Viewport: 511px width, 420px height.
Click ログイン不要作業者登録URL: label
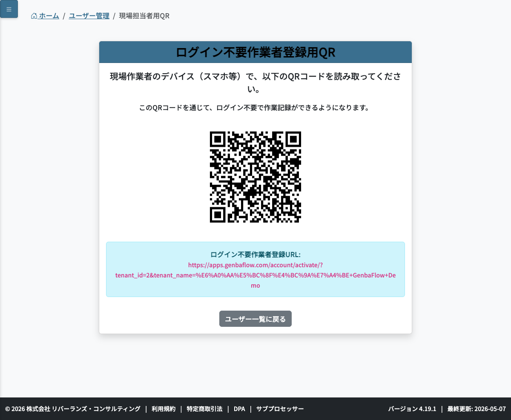tap(255, 254)
